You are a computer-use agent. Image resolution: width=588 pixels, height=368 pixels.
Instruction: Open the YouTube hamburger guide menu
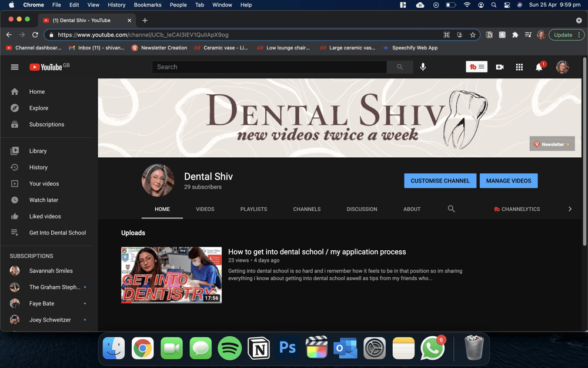pyautogui.click(x=15, y=67)
